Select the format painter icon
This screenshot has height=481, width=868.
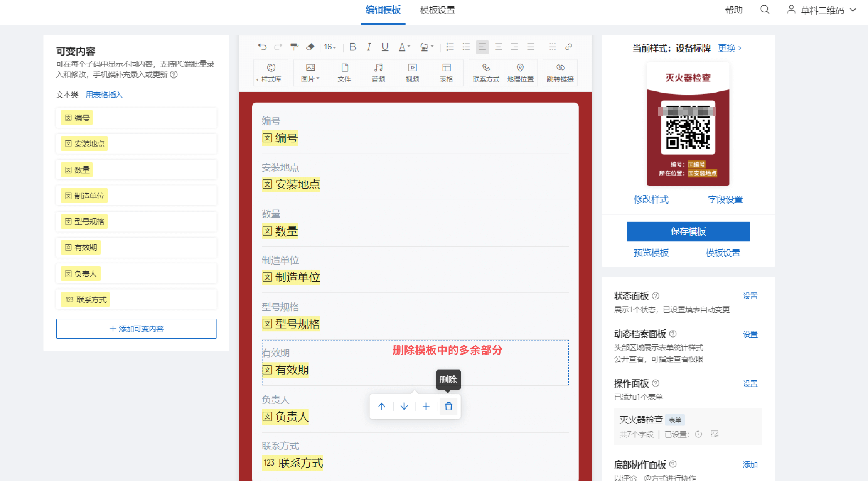pos(294,47)
